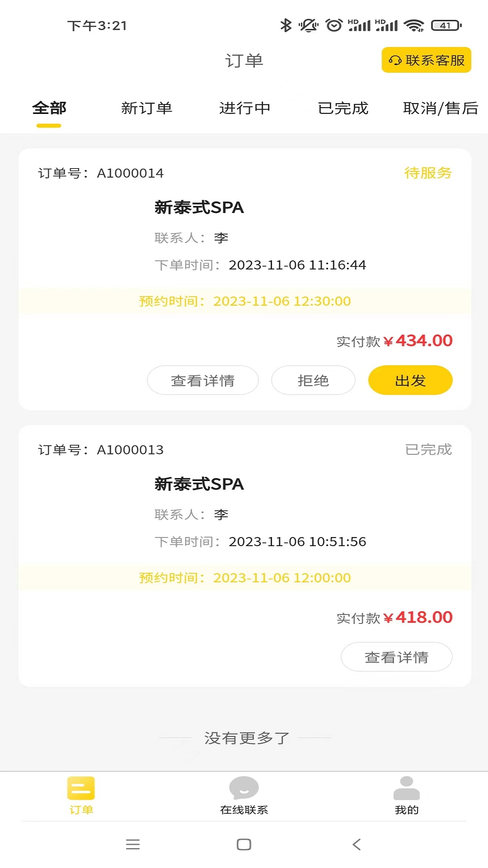Switch to the 全部 tab
Image resolution: width=488 pixels, height=868 pixels.
pos(49,108)
